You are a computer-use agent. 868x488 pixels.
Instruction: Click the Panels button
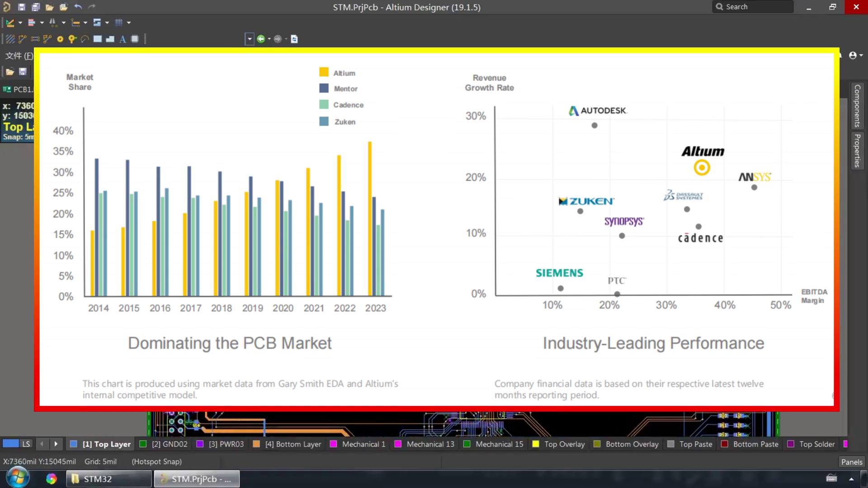coord(852,462)
